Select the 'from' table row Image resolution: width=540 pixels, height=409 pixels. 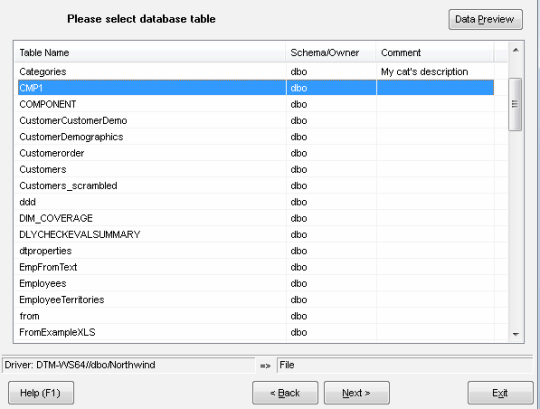pos(256,316)
